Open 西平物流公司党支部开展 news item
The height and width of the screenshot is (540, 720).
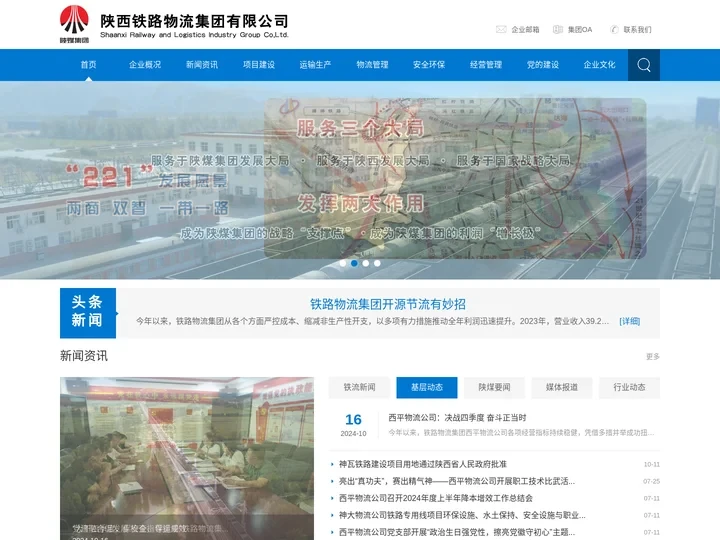coord(456,532)
